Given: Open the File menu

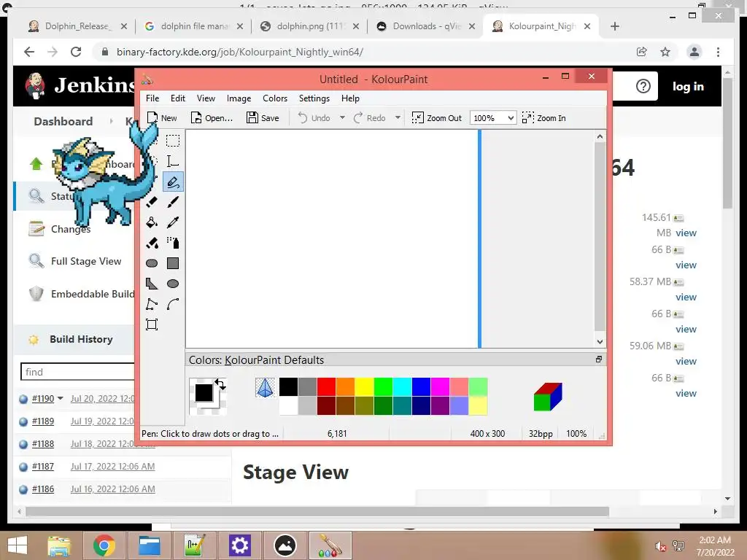Looking at the screenshot, I should coord(152,98).
